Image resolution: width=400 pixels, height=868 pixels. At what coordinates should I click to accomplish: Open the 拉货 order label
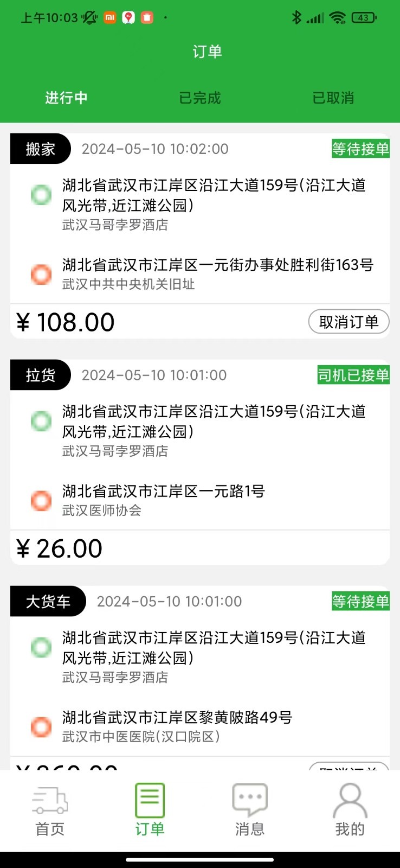click(x=41, y=375)
